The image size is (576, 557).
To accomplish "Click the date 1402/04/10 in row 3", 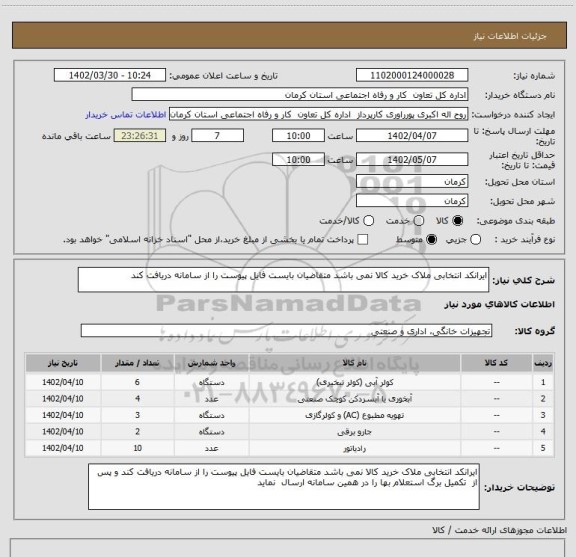I will (63, 415).
